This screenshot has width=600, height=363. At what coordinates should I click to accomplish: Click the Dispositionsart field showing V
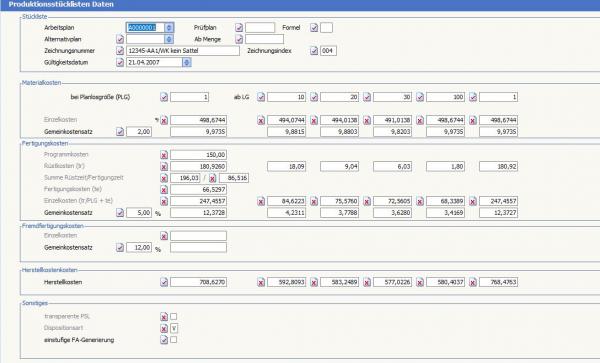pos(174,328)
